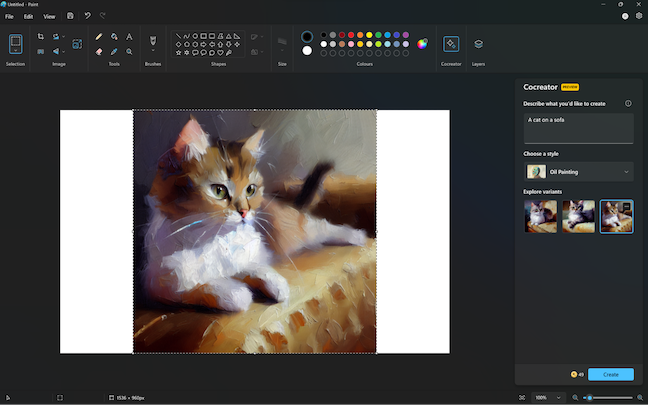Open the File menu
Screen dimensions: 648x405
tap(9, 16)
